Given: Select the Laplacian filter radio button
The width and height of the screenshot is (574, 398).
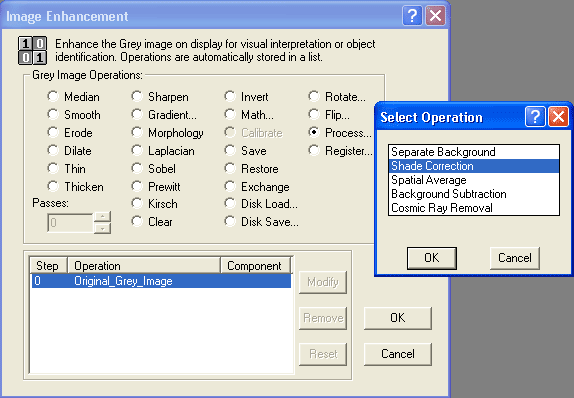Looking at the screenshot, I should [137, 150].
